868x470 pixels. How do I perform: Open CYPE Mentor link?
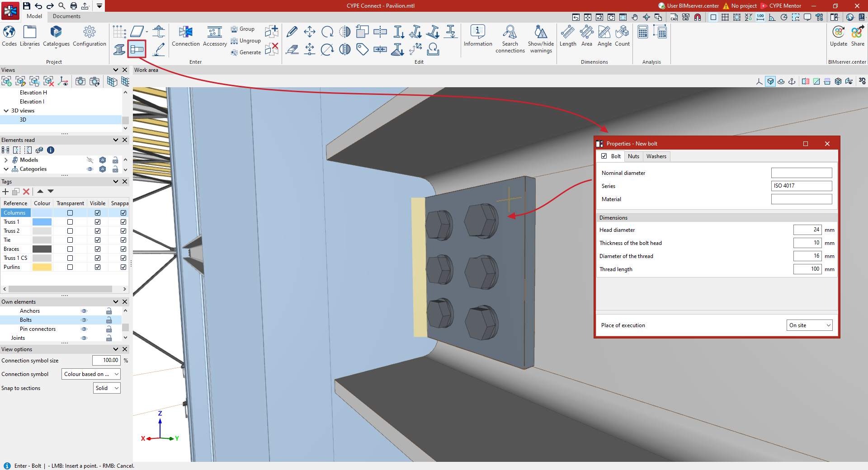[781, 6]
